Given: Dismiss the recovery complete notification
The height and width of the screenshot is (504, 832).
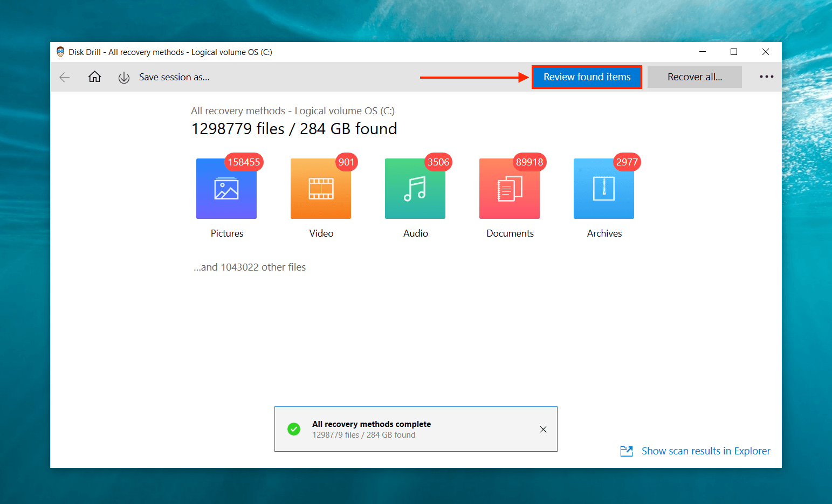Looking at the screenshot, I should point(543,429).
